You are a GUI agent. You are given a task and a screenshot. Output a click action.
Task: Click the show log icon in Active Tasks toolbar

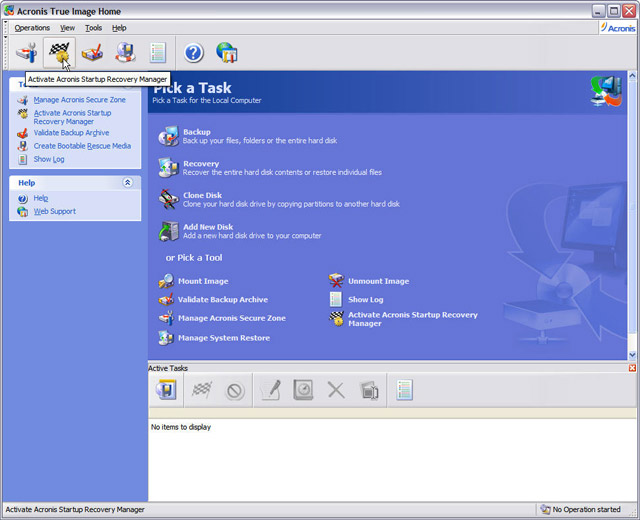tap(404, 390)
